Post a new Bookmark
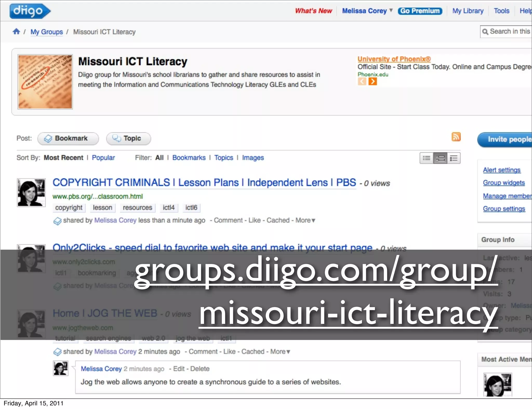 pos(68,138)
